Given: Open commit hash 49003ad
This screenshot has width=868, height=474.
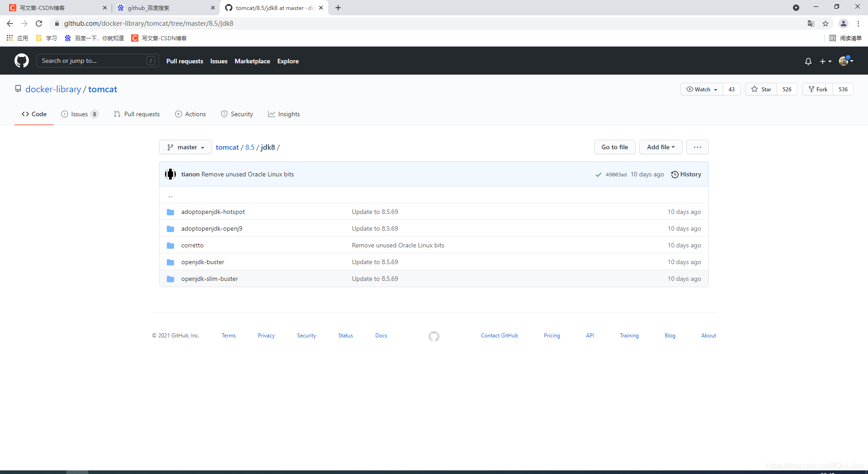Looking at the screenshot, I should pyautogui.click(x=616, y=175).
